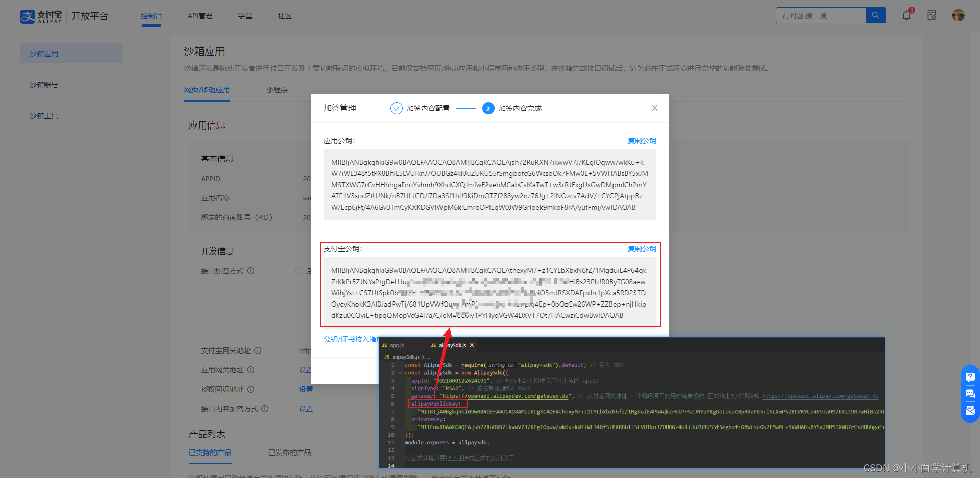
Task: Click info icon beside 接口内容加密方式
Action: pyautogui.click(x=265, y=409)
